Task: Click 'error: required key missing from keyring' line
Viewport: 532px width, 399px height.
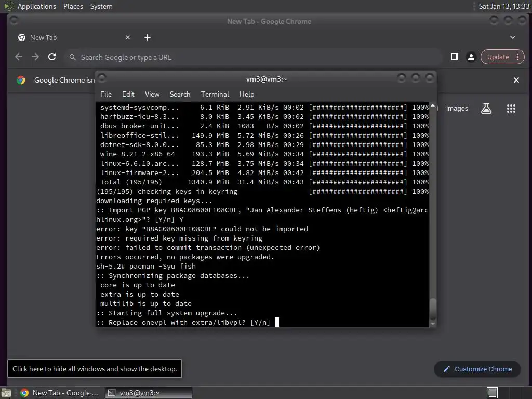Action: (179, 238)
